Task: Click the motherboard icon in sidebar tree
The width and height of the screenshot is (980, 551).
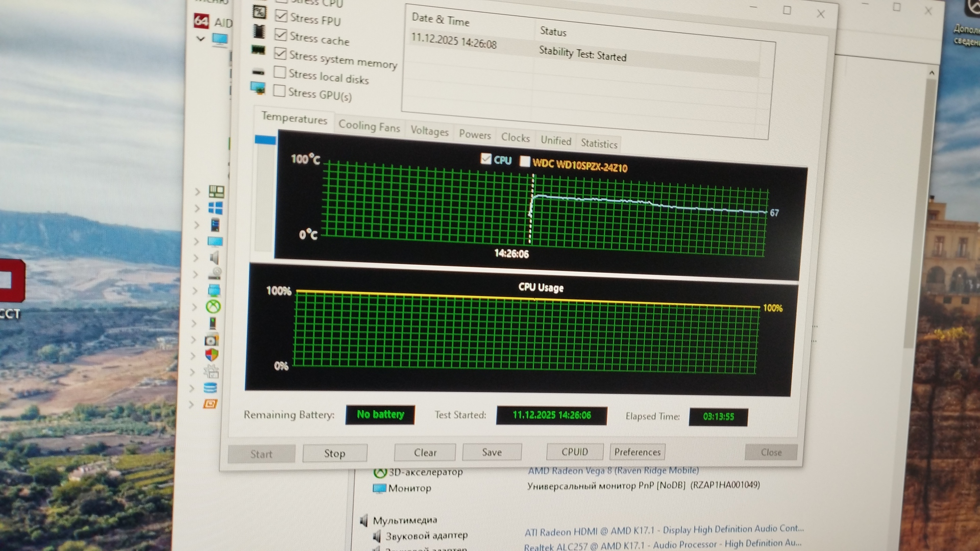Action: coord(216,191)
